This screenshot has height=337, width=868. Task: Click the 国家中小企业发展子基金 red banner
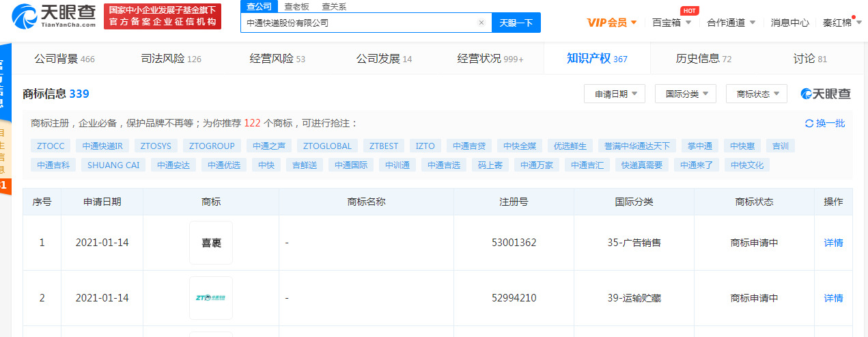tap(163, 16)
